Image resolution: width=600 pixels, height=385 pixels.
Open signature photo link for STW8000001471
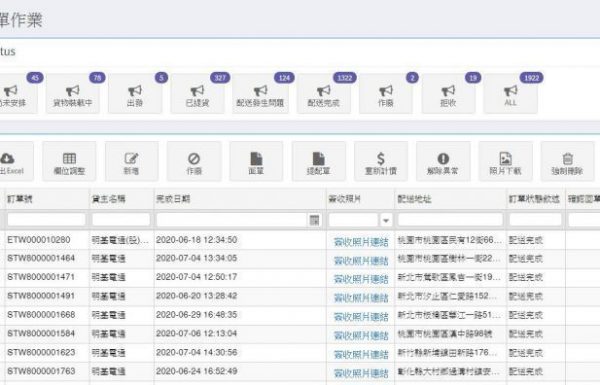(x=361, y=279)
